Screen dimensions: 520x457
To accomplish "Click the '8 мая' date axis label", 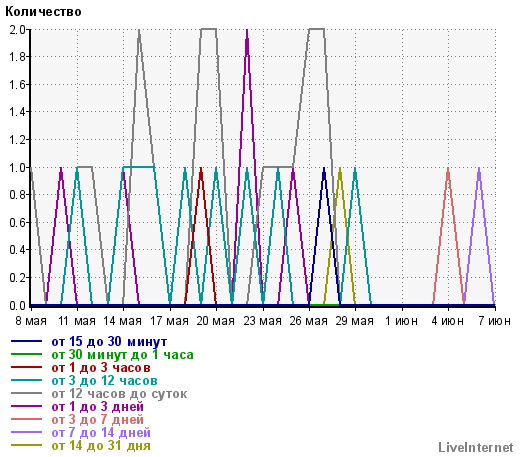I will tap(31, 321).
